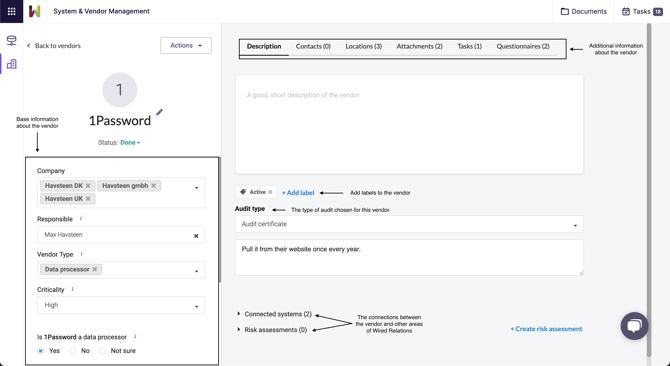This screenshot has width=670, height=366.
Task: Show info for data processor question
Action: (x=135, y=337)
